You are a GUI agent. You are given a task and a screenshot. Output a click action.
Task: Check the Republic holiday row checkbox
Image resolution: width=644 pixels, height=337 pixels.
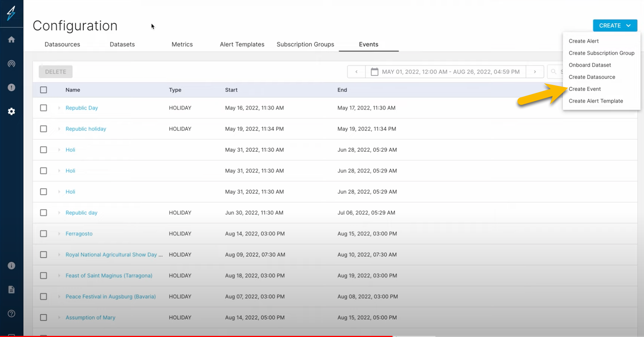[44, 129]
